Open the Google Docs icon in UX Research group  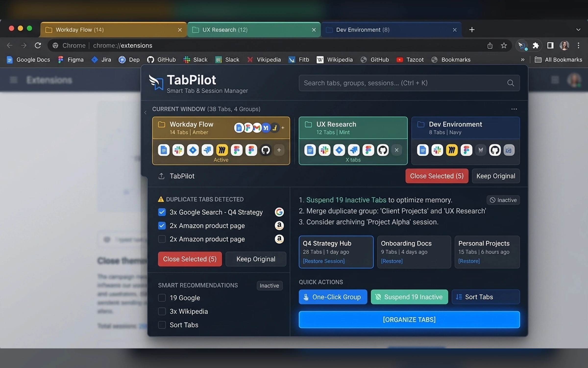tap(310, 150)
